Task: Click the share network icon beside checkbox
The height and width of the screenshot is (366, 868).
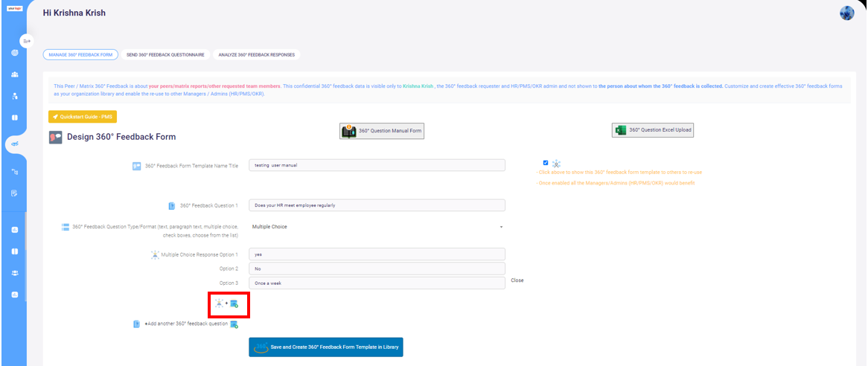Action: (556, 163)
